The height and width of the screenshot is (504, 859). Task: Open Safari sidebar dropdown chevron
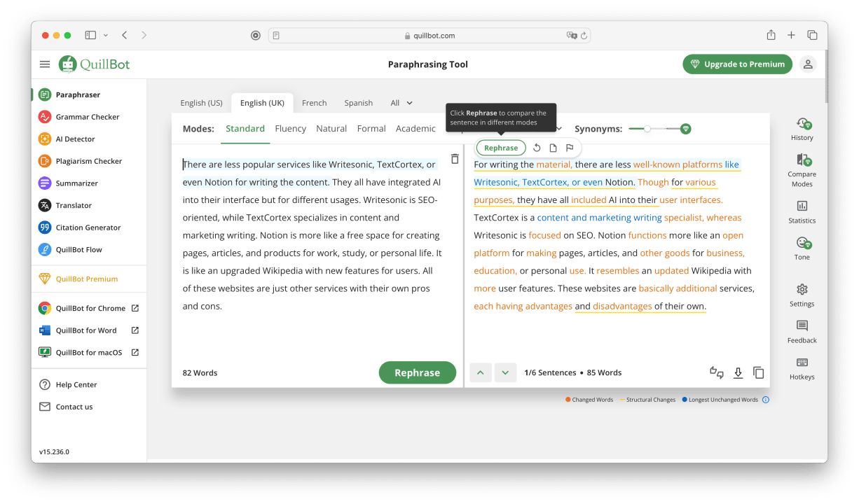click(x=106, y=35)
